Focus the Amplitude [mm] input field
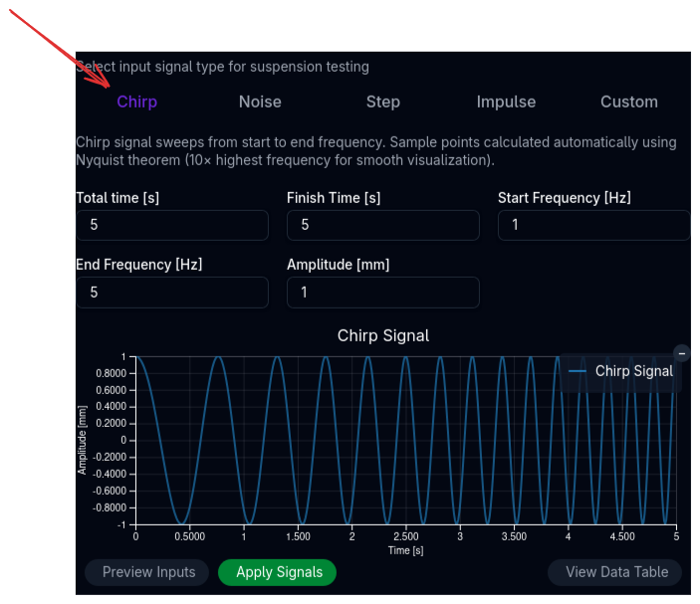The height and width of the screenshot is (604, 700). coord(382,293)
